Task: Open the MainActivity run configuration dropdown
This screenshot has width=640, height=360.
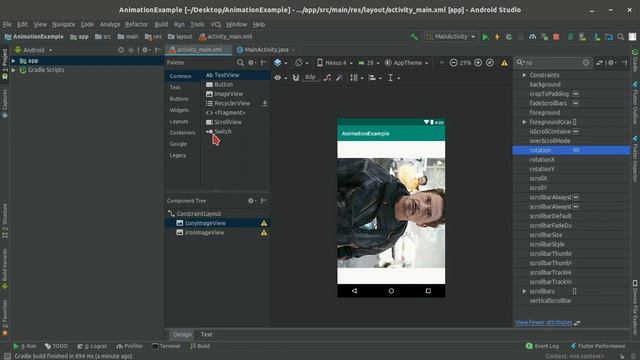Action: (451, 37)
